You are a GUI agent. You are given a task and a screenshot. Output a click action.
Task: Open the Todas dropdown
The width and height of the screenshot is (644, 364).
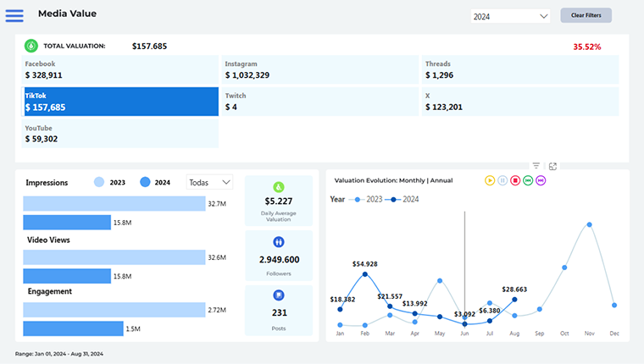[x=209, y=182]
